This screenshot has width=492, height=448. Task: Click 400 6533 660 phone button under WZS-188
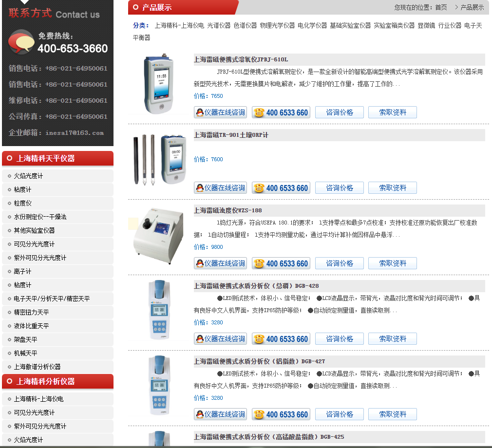281,263
